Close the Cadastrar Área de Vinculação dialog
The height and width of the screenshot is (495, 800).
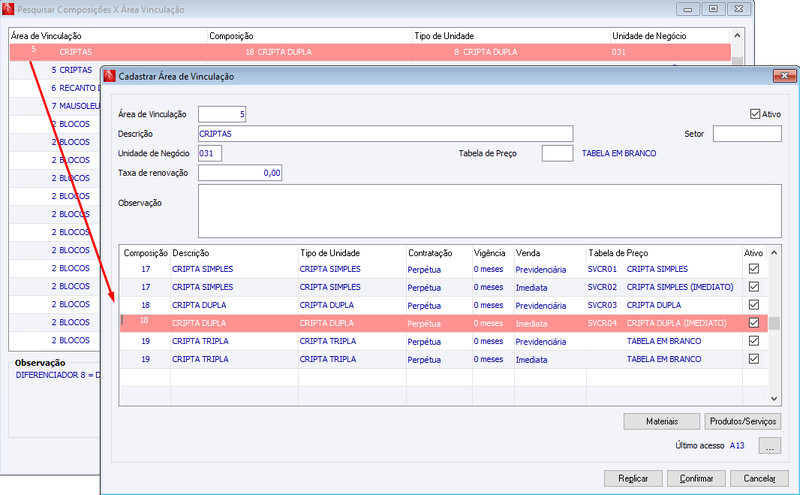(x=784, y=76)
